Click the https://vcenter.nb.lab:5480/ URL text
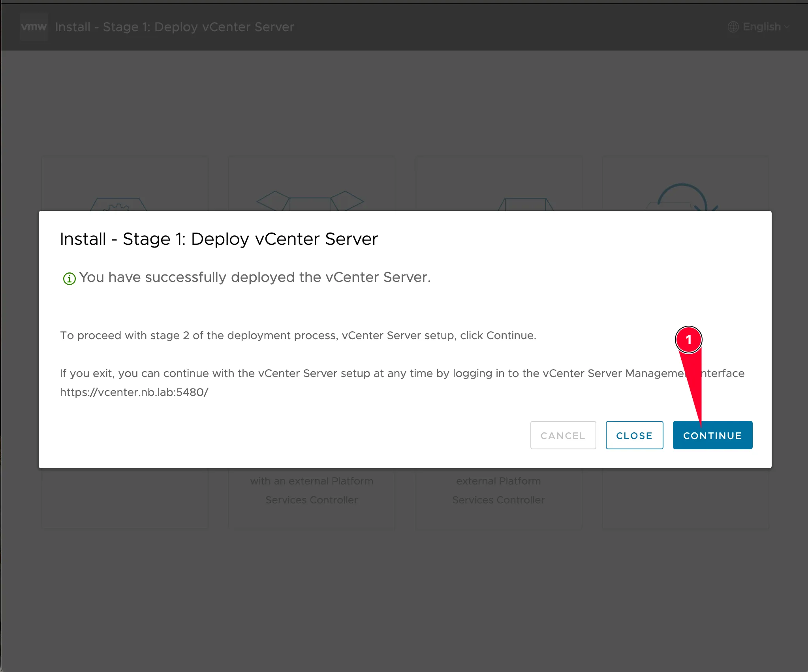 134,392
